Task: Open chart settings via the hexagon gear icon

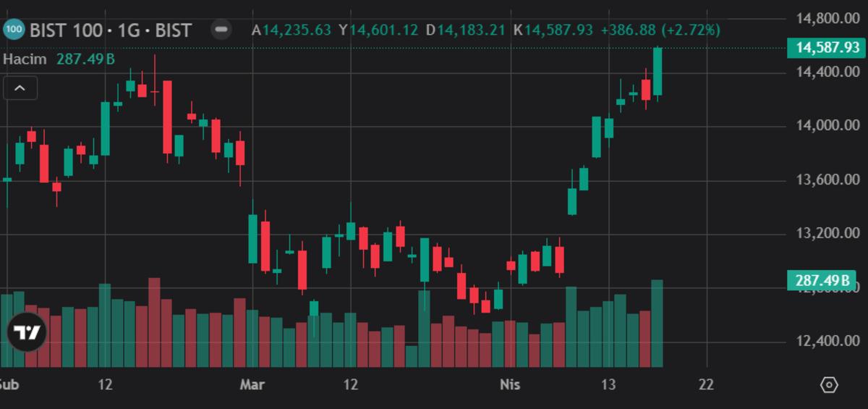Action: (829, 384)
